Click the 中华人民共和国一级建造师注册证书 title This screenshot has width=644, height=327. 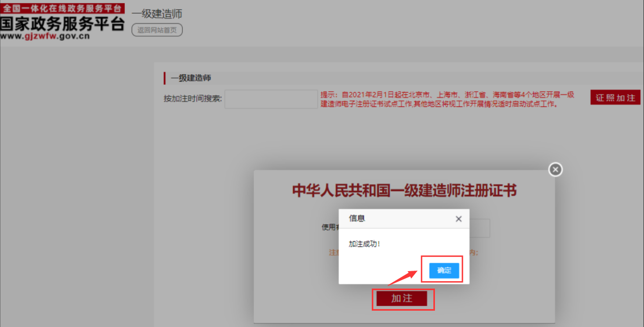(x=404, y=190)
